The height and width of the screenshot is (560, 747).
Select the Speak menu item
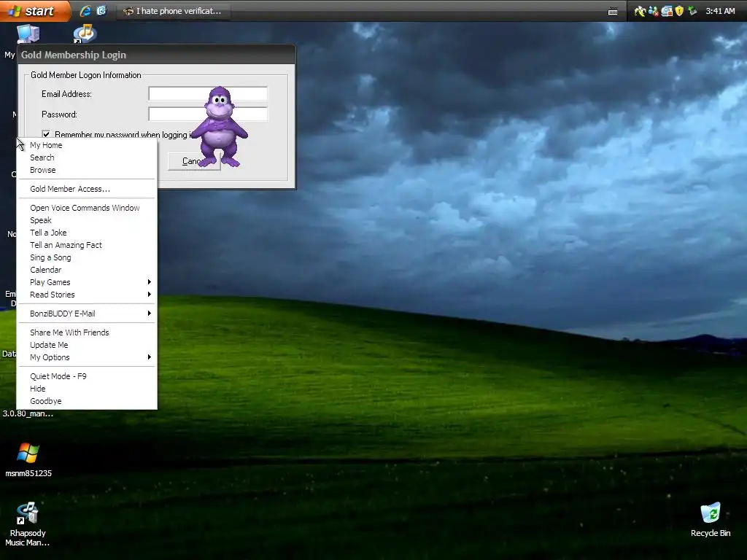pos(87,220)
